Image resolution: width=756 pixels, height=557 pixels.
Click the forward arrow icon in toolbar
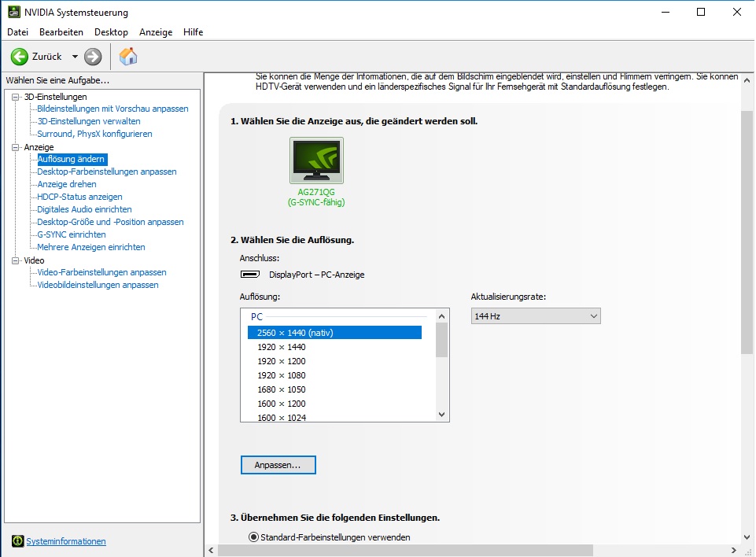click(93, 57)
